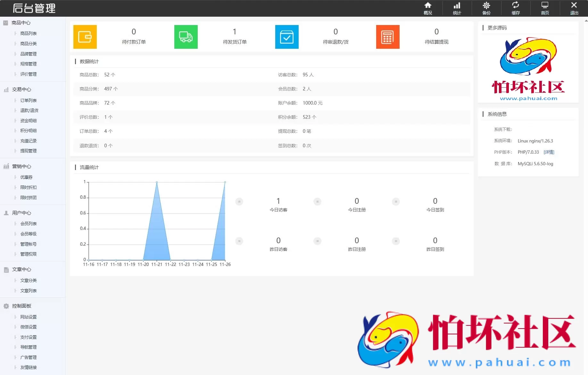Click the green truck icon for 待发货订单

tap(186, 37)
